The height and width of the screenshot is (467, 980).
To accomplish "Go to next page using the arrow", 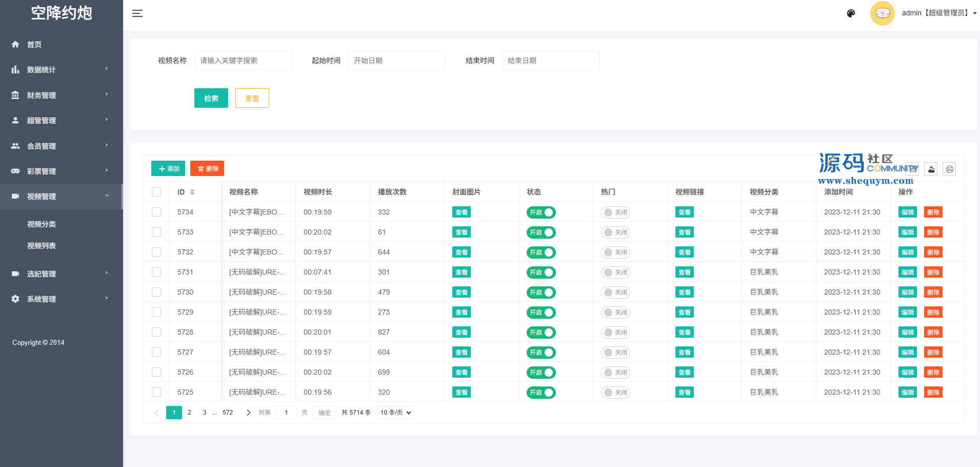I will pos(249,413).
